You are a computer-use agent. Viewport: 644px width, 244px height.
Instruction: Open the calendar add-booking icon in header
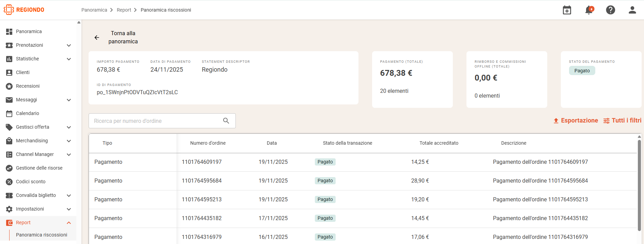567,10
